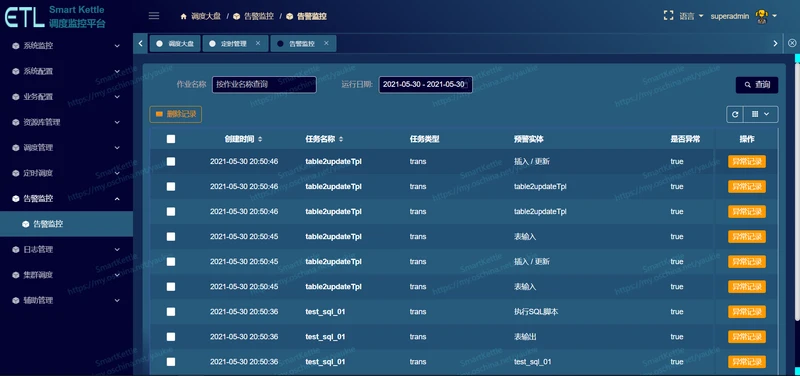Click the 任务类型 column header

(x=424, y=139)
